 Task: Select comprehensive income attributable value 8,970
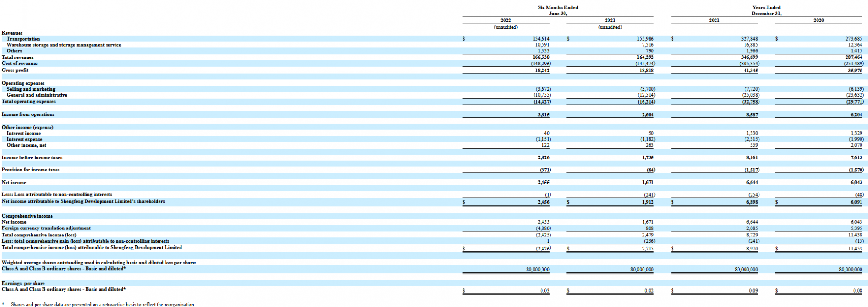[752, 249]
